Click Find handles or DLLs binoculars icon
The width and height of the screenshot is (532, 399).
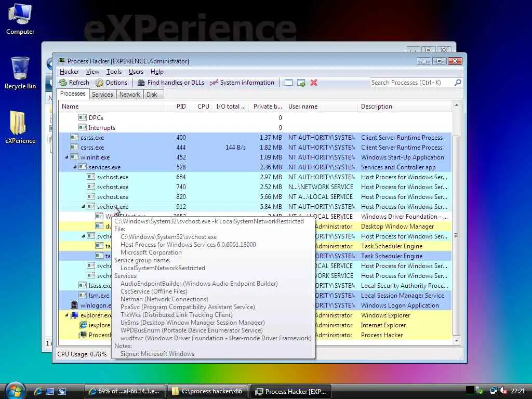pyautogui.click(x=141, y=83)
